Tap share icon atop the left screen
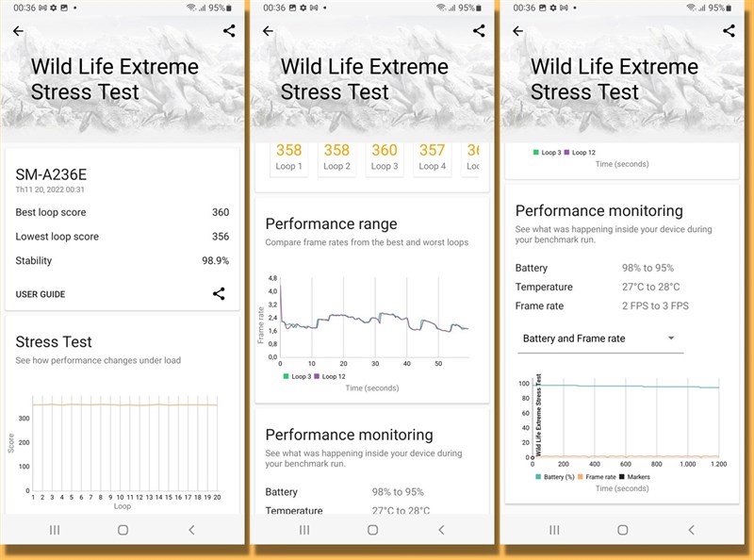Screen dimensions: 754x560 [229, 31]
